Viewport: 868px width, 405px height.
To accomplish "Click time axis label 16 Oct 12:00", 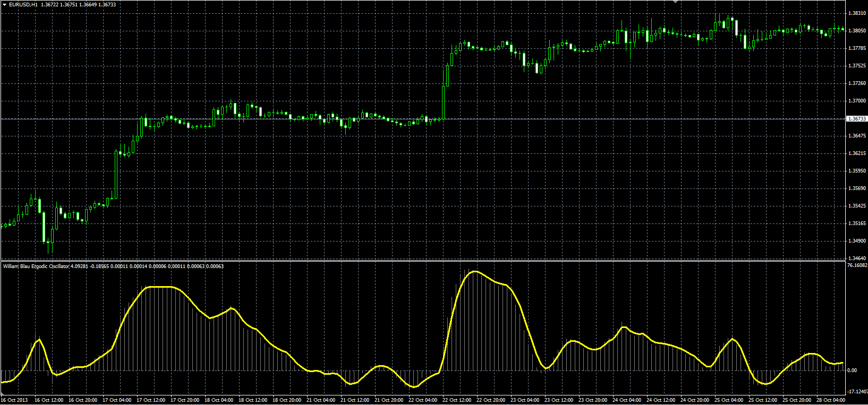I will click(x=49, y=400).
